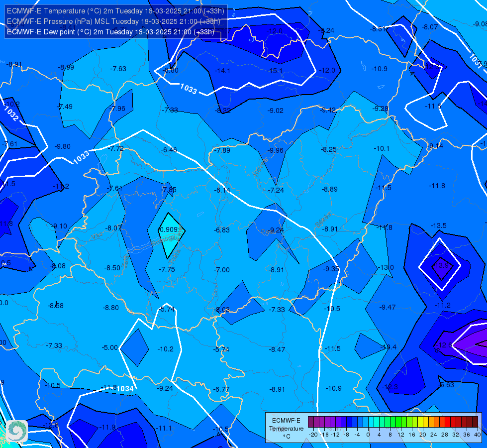Click the -11.1 temperature value
487x448 pixels.
click(163, 429)
